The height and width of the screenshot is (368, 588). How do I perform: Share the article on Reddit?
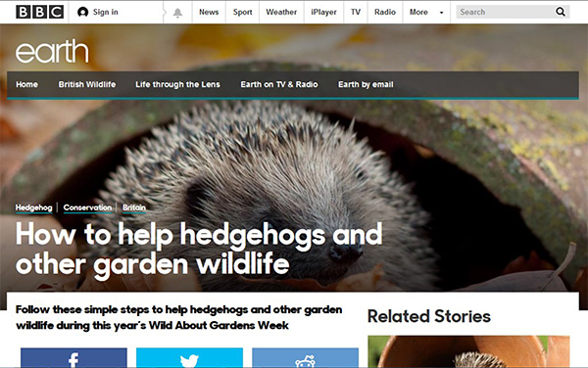point(305,358)
